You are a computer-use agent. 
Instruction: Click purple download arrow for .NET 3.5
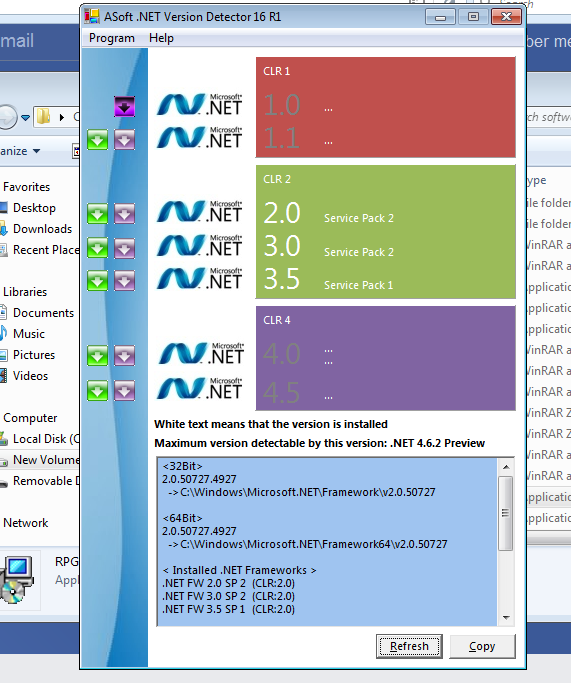124,281
